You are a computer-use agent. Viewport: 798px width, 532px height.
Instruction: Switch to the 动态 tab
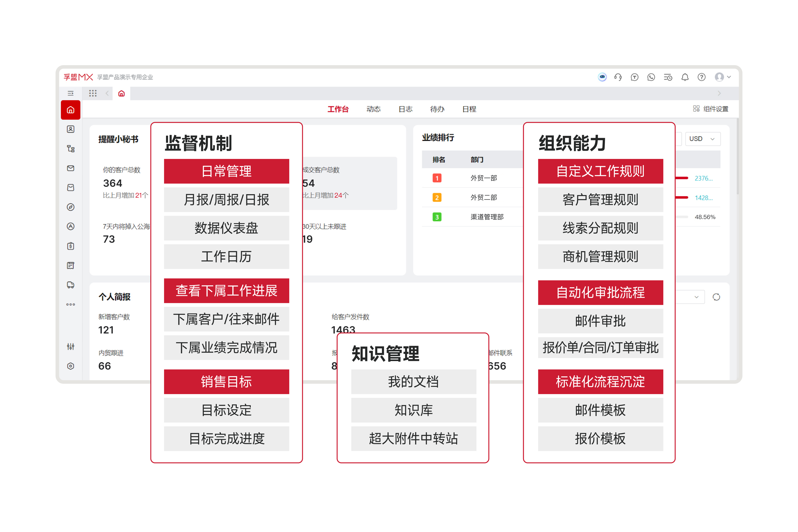point(374,109)
